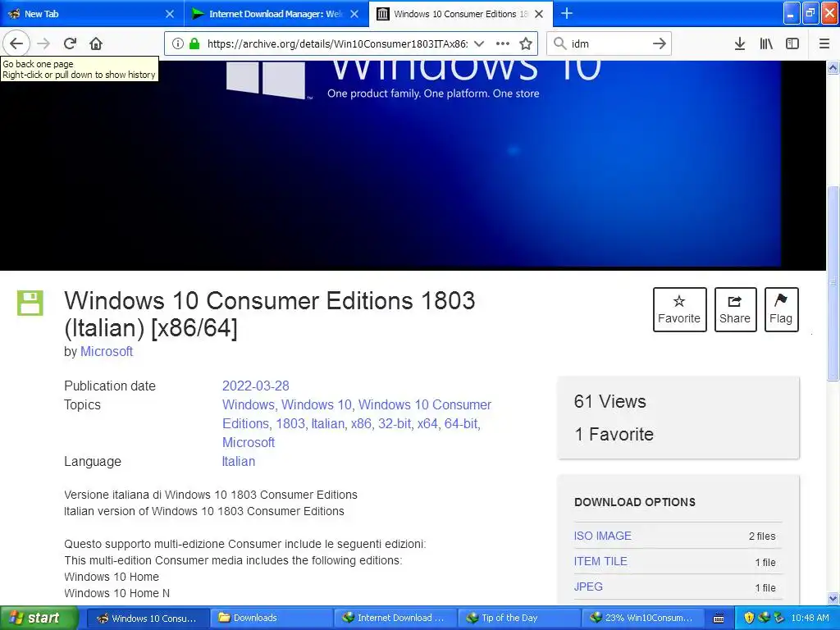Go back one page with the back arrow
The image size is (840, 630).
(16, 43)
